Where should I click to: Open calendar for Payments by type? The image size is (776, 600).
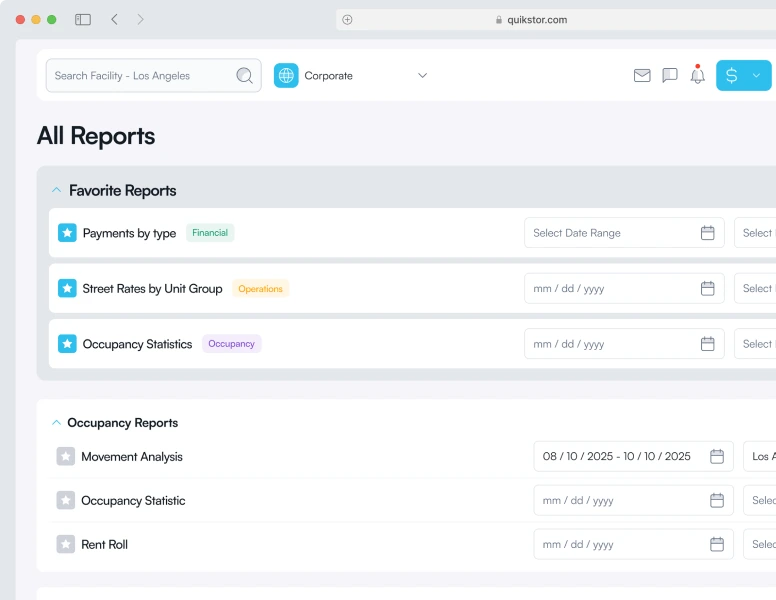[708, 233]
